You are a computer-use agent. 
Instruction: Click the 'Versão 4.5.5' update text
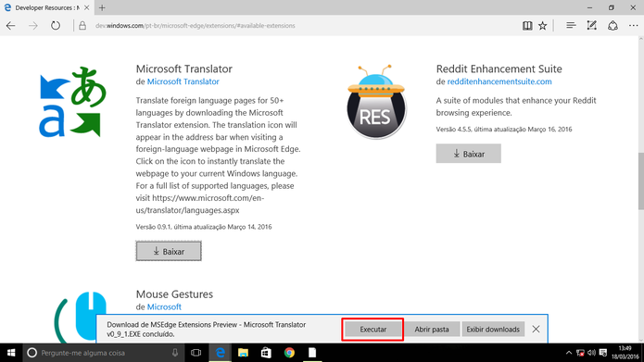(x=503, y=130)
